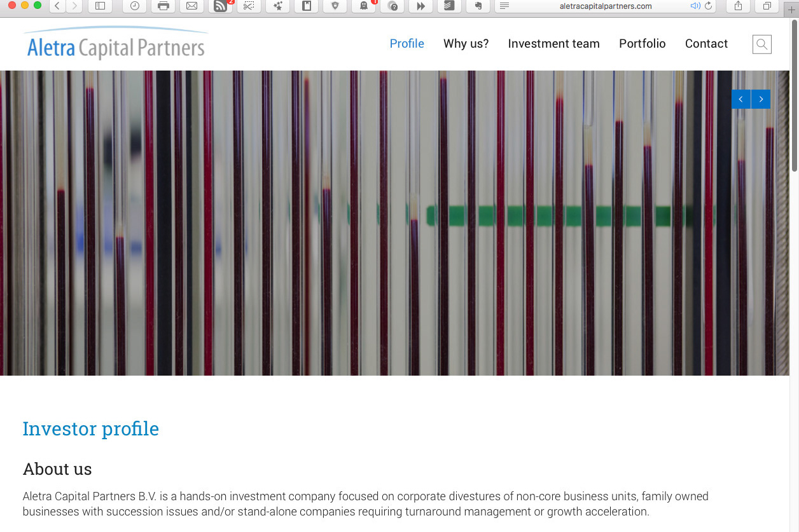Open the history clock icon

coord(135,6)
